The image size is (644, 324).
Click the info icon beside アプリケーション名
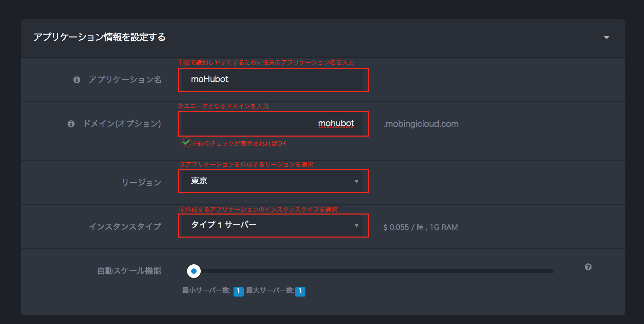tap(77, 80)
